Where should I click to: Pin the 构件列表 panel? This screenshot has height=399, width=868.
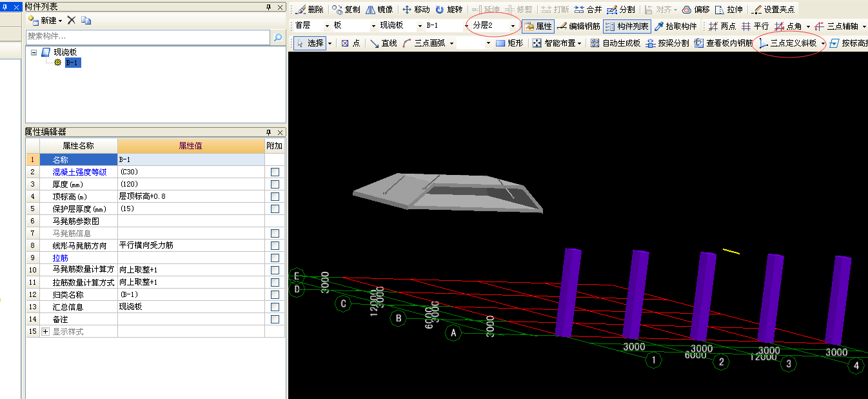click(269, 6)
